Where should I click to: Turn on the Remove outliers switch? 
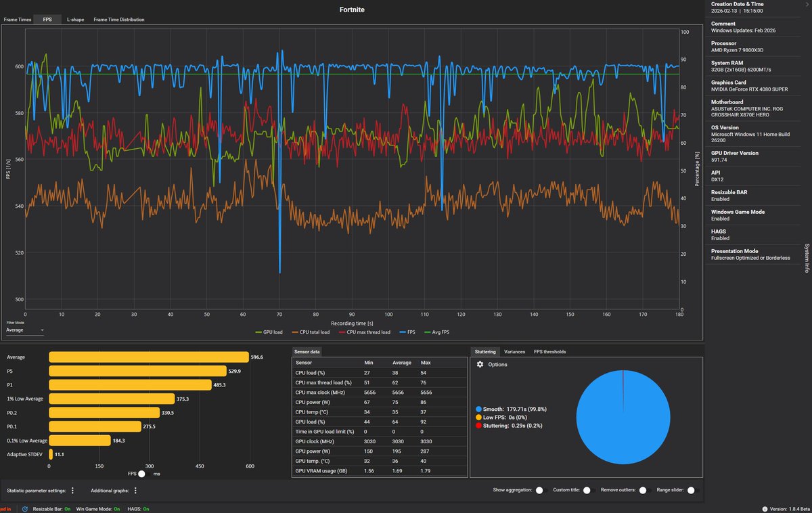point(643,490)
